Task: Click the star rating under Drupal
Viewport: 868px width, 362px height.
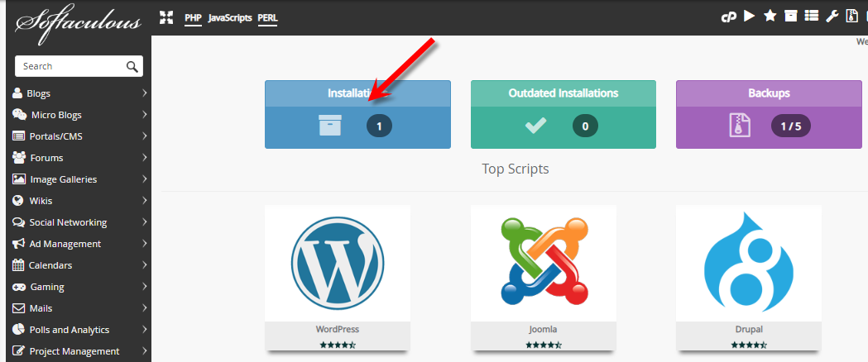Action: [749, 345]
